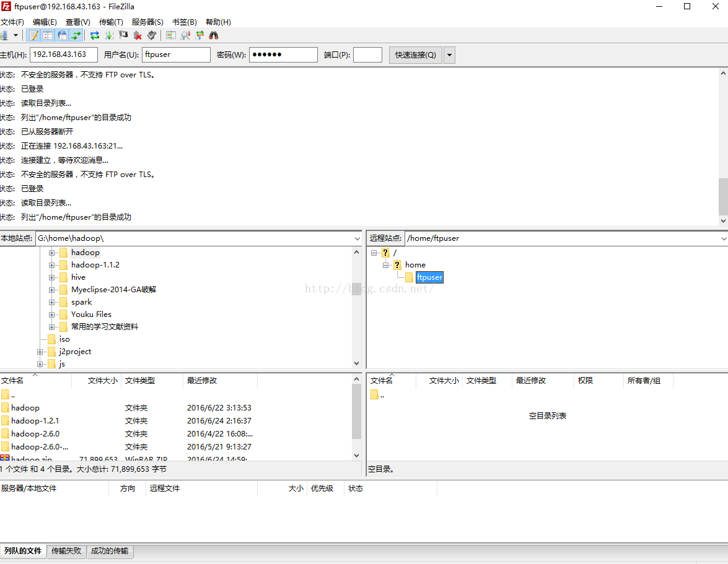
Task: Toggle synchronized browsing icon
Action: [x=200, y=35]
